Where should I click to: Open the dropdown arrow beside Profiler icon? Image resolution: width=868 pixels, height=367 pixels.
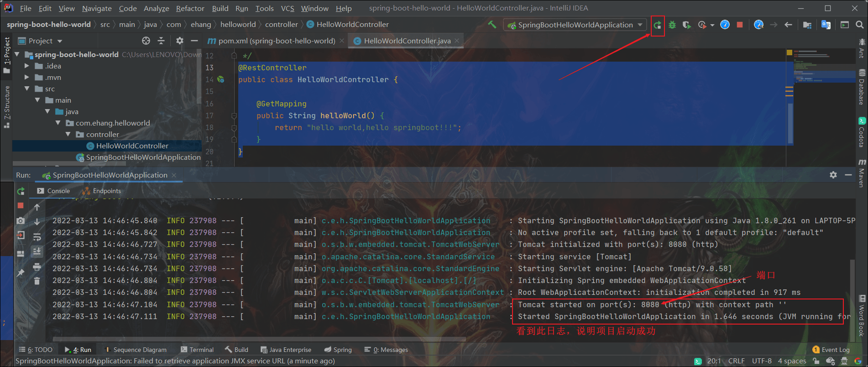tap(712, 25)
